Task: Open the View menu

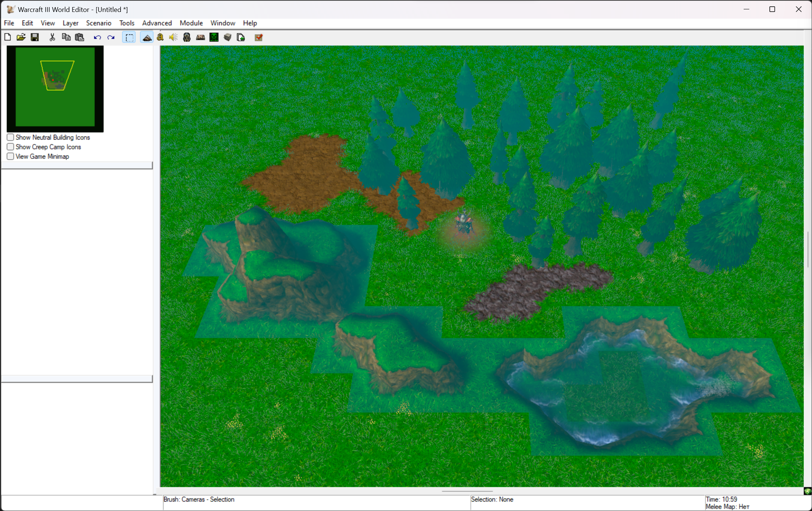Action: pyautogui.click(x=48, y=23)
